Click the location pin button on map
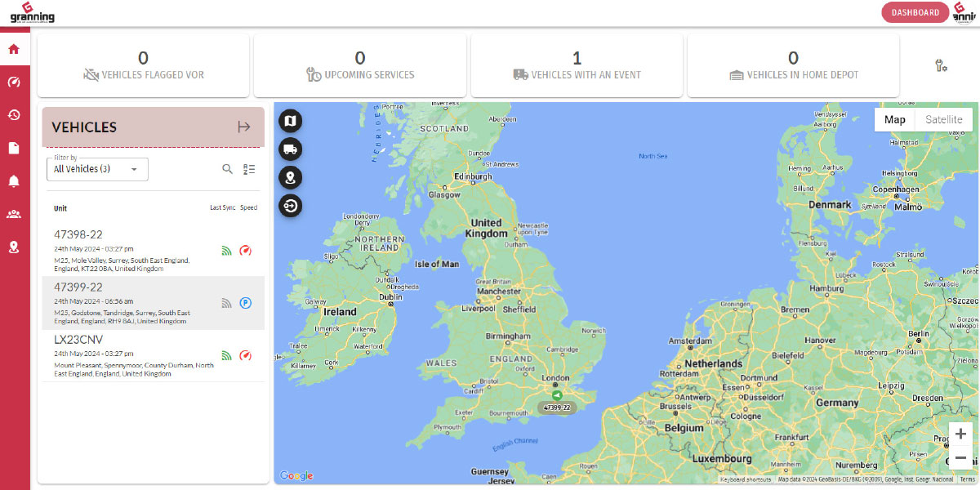This screenshot has width=980, height=490. point(290,177)
